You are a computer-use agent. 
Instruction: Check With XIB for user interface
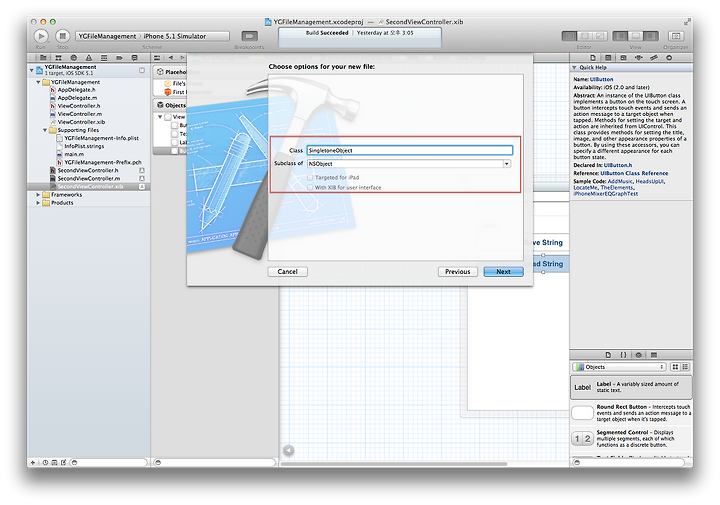click(x=310, y=187)
